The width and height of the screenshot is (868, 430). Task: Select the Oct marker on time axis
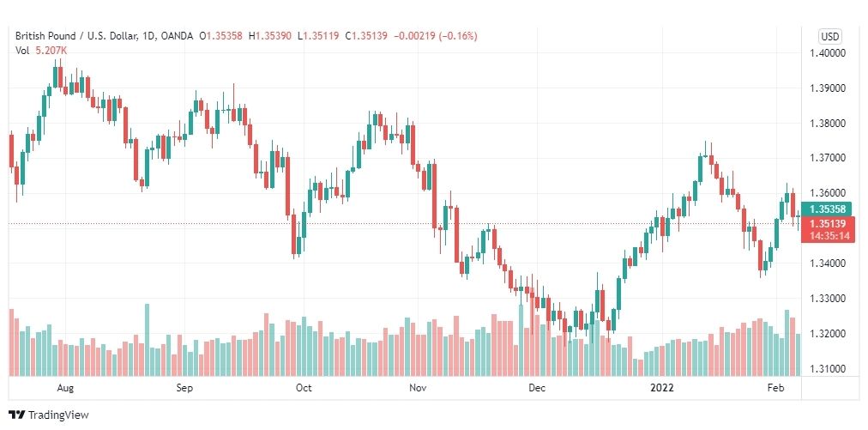[304, 388]
